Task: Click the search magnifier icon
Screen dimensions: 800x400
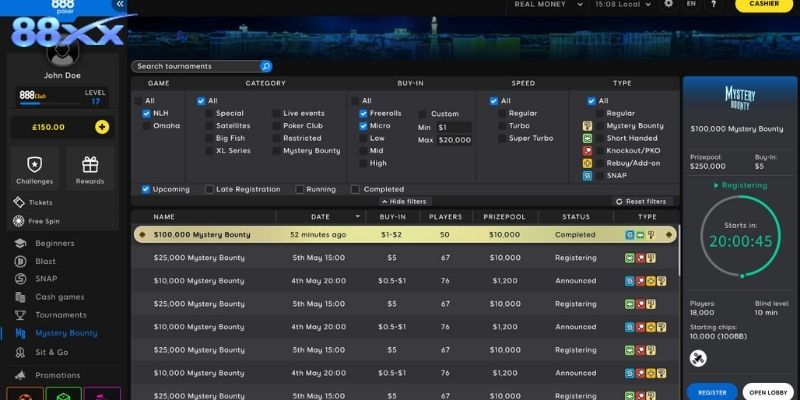Action: pos(266,66)
